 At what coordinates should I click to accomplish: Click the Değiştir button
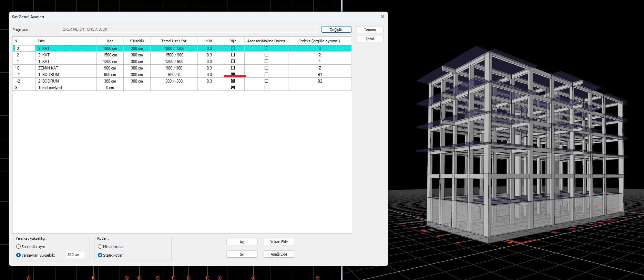click(336, 30)
